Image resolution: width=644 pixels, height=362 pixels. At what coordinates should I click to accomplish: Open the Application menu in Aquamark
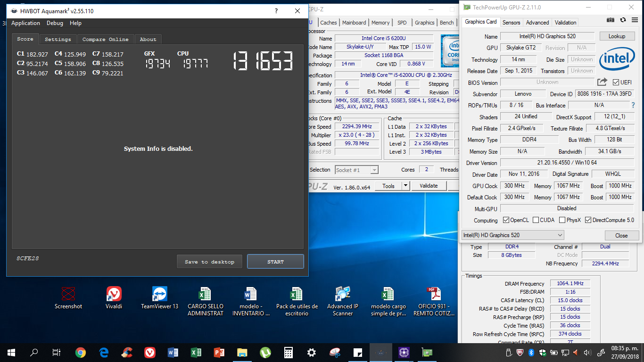click(x=25, y=23)
